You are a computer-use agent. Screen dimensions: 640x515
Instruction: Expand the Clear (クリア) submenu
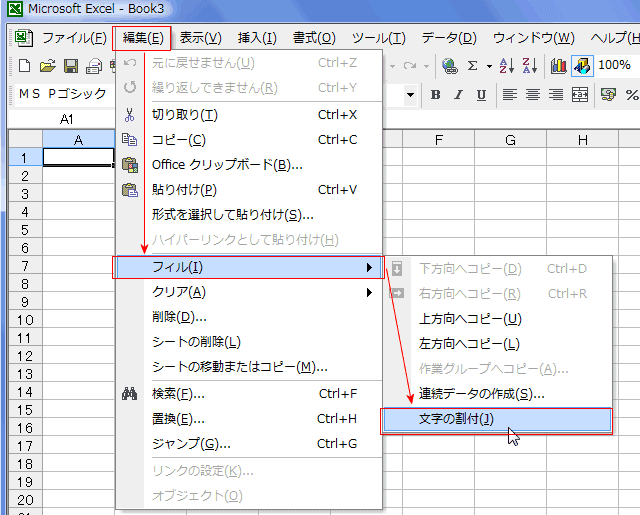tap(249, 292)
